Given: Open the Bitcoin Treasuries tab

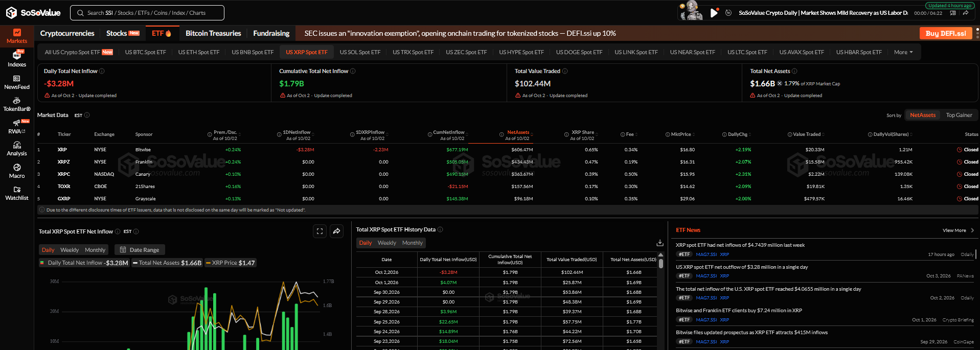Looking at the screenshot, I should pos(213,33).
